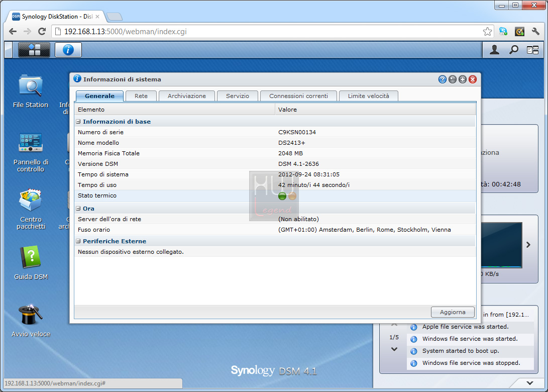The image size is (548, 392).
Task: Open the DSM main menu button
Action: click(x=34, y=50)
